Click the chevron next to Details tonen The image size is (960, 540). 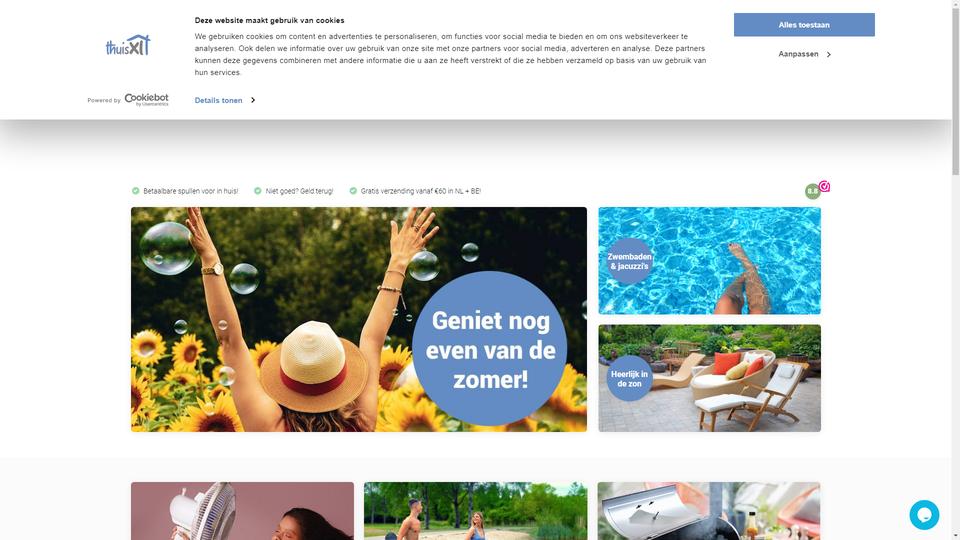click(253, 100)
